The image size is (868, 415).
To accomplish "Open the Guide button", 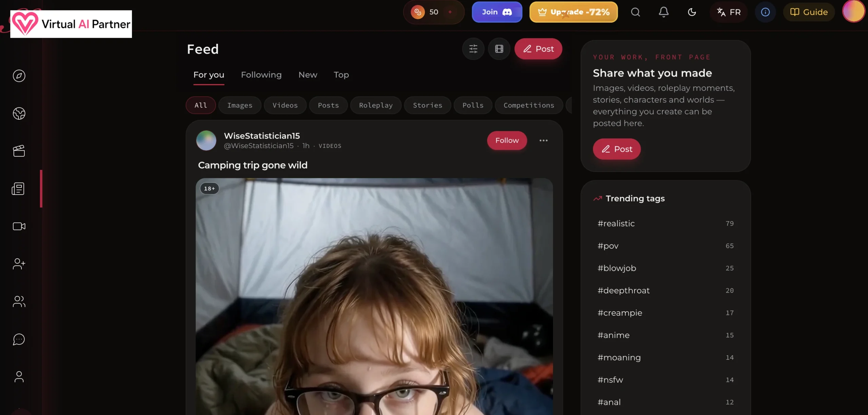I will pos(809,12).
